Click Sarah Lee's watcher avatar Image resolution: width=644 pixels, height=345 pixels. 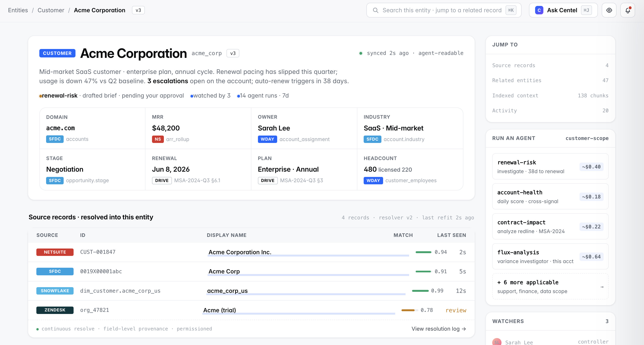click(497, 342)
